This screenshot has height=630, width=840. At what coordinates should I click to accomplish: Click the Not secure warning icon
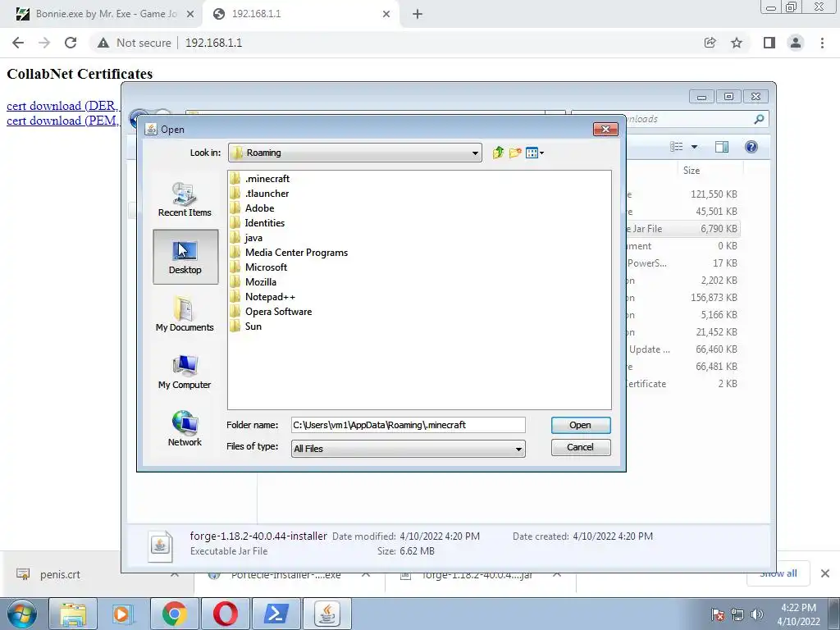103,43
